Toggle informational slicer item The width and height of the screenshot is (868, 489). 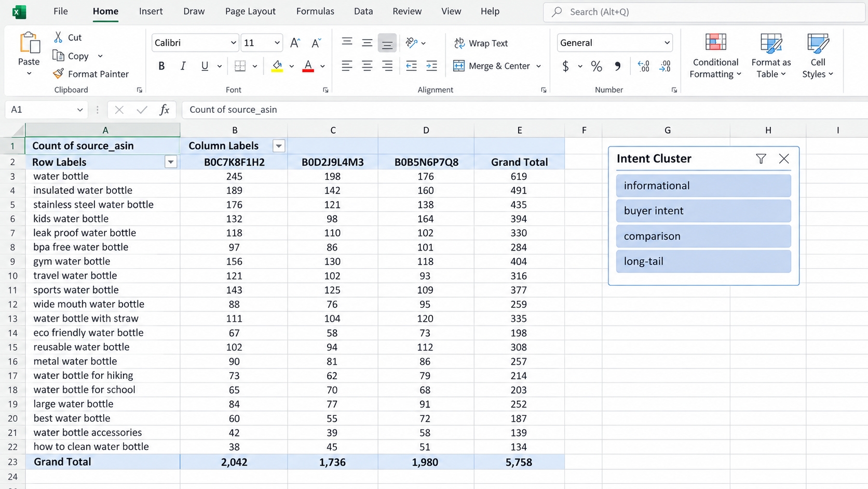click(x=703, y=186)
